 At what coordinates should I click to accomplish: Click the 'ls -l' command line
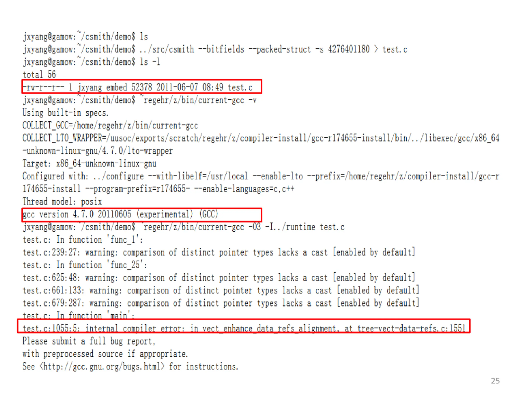[91, 62]
